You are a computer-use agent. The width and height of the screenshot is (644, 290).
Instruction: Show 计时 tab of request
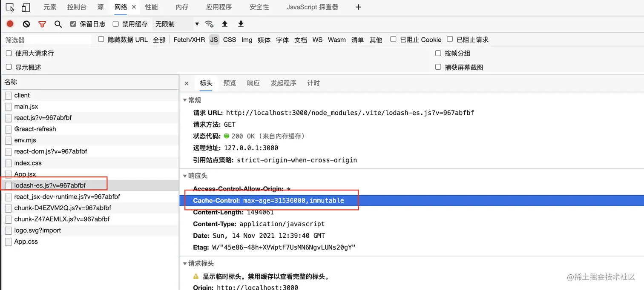tap(313, 83)
